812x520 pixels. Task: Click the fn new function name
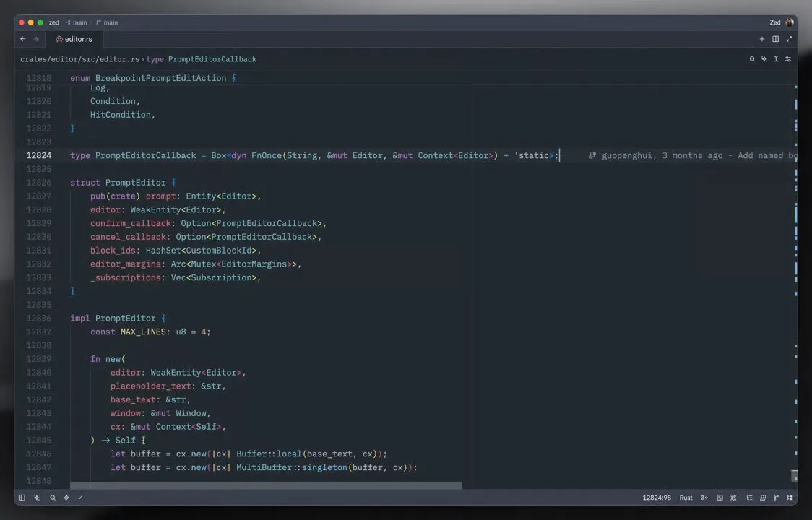[113, 358]
